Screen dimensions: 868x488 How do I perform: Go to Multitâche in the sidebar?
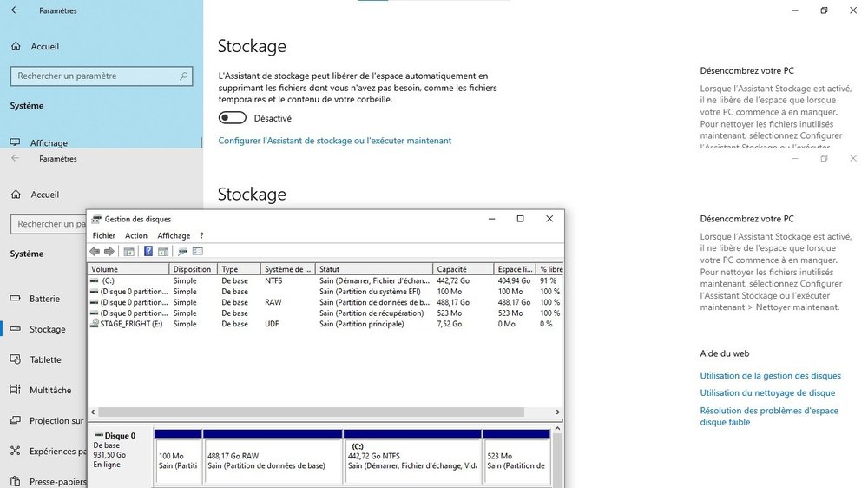pyautogui.click(x=50, y=391)
